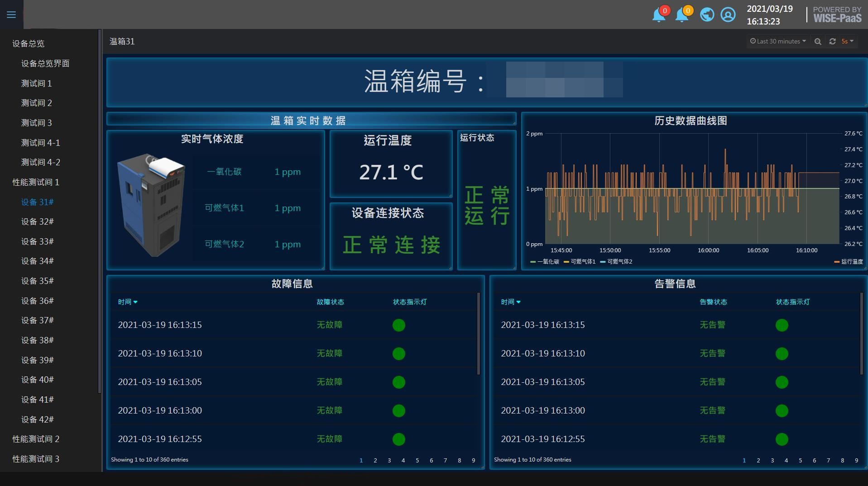
Task: Click the POWERED BY WISE-PaaS logo
Action: pos(837,15)
